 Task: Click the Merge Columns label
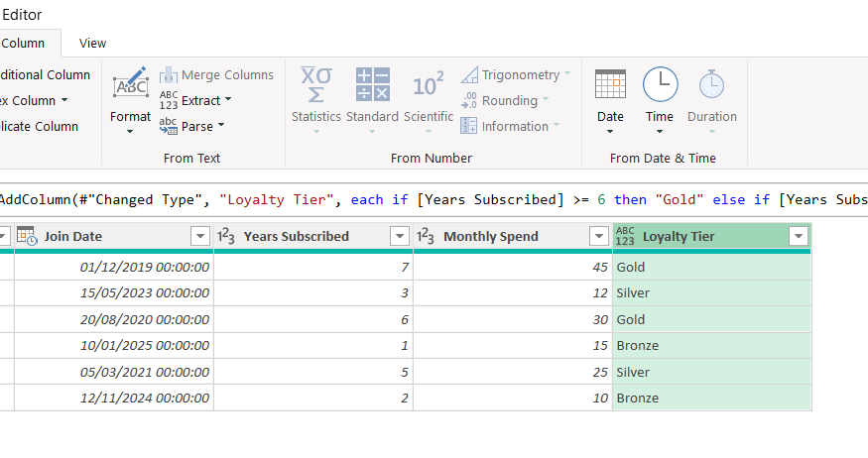(227, 75)
